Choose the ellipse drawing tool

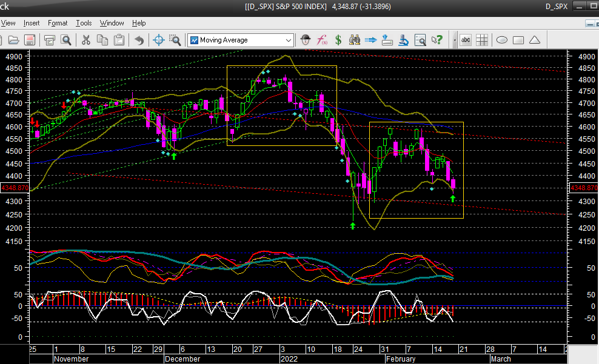pyautogui.click(x=502, y=40)
